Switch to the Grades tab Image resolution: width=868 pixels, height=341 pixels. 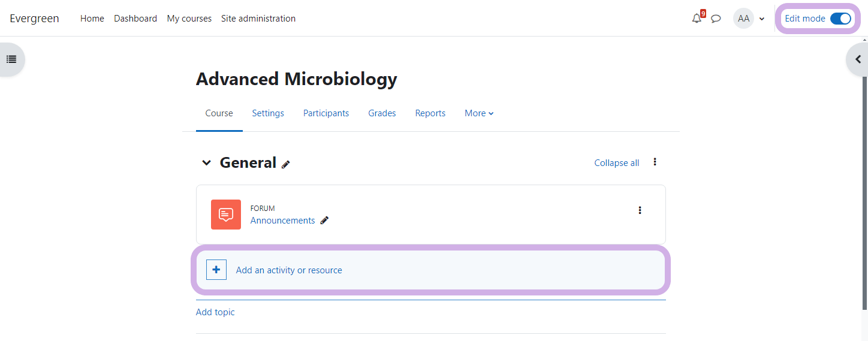click(x=382, y=113)
